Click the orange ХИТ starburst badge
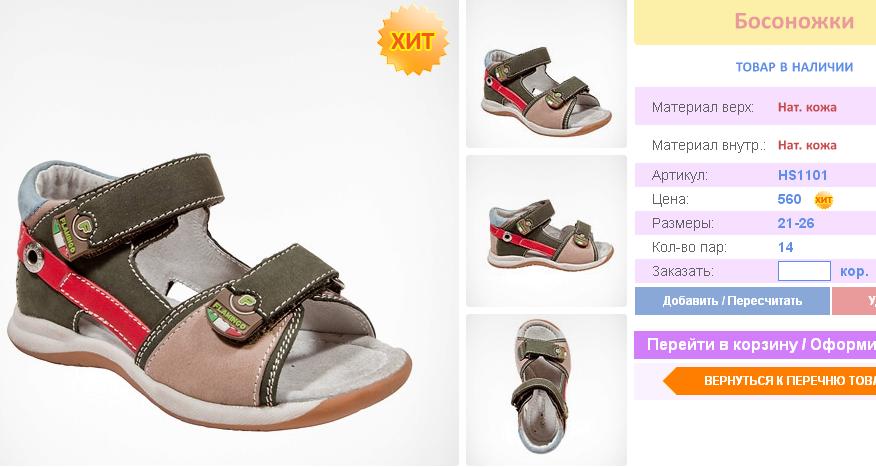Viewport: 876px width, 467px height. pyautogui.click(x=413, y=40)
